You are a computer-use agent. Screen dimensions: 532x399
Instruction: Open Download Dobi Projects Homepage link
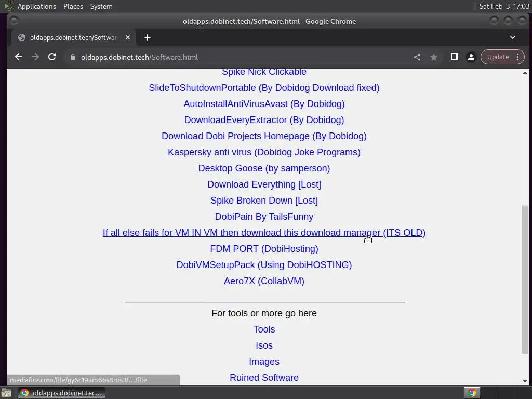(264, 136)
